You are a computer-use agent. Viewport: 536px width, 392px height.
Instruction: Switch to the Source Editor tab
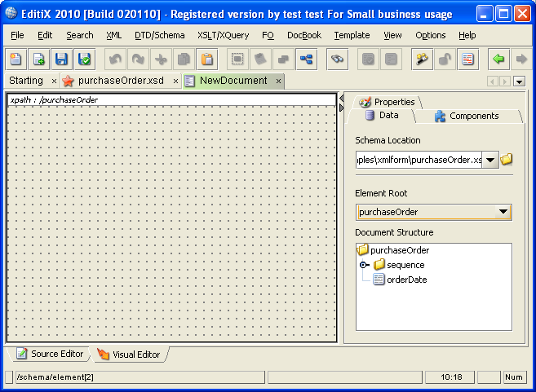50,354
